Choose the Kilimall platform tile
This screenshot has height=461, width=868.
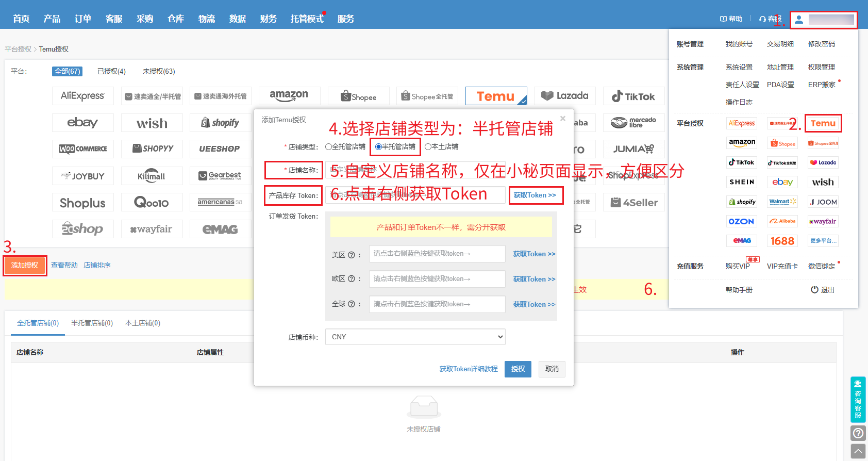(x=152, y=176)
